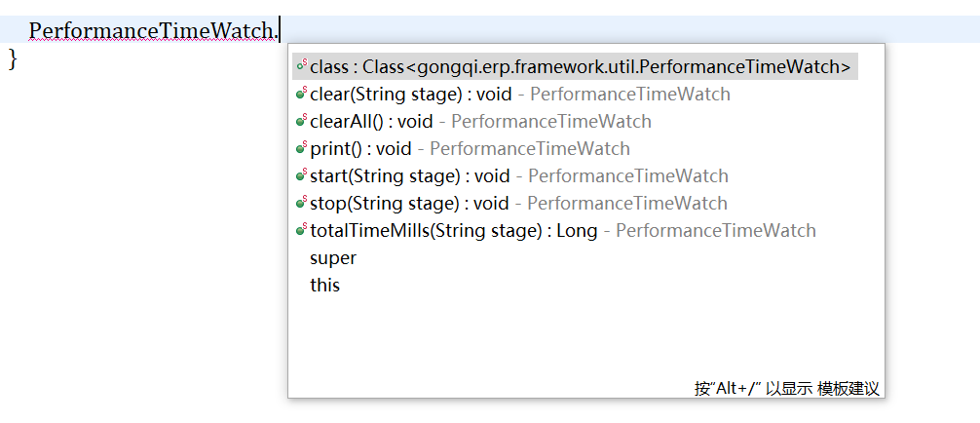Select the start(String stage) : void proposal

(409, 176)
